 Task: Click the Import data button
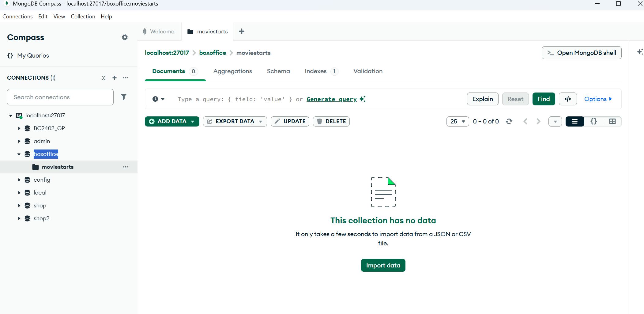pyautogui.click(x=383, y=265)
